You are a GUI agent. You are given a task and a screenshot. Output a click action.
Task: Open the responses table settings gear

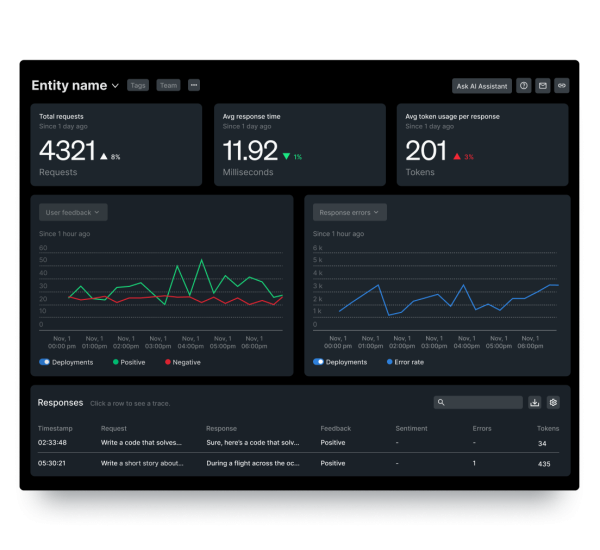553,402
